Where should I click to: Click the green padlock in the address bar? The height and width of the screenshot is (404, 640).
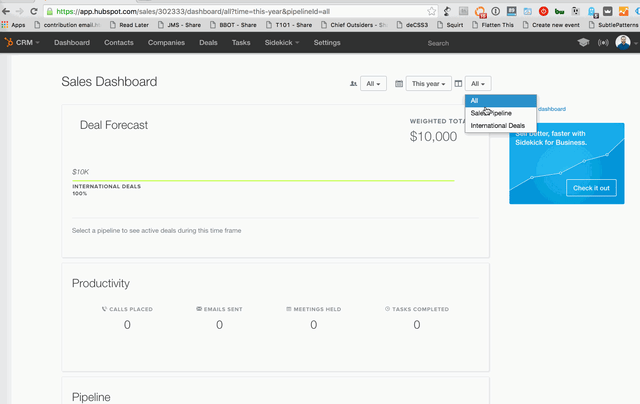50,11
